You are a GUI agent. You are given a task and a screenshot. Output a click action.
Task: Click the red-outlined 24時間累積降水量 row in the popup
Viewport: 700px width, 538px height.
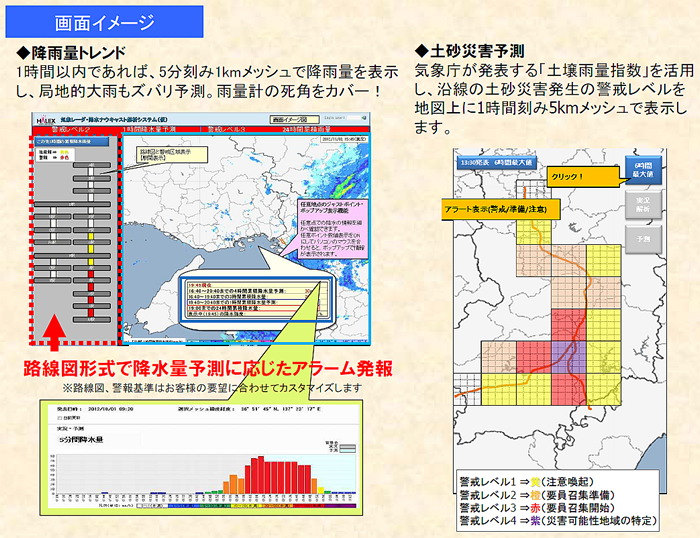(x=253, y=308)
